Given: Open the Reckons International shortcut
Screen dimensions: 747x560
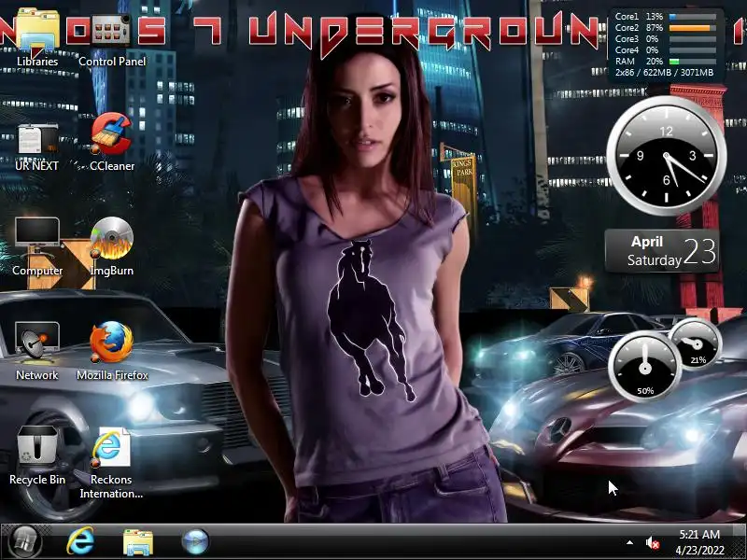Looking at the screenshot, I should point(111,463).
